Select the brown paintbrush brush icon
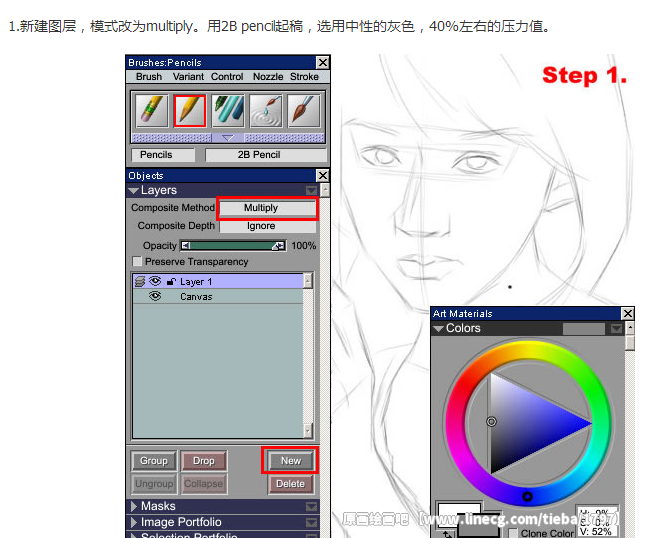Viewport: 661px width, 538px height. click(304, 111)
